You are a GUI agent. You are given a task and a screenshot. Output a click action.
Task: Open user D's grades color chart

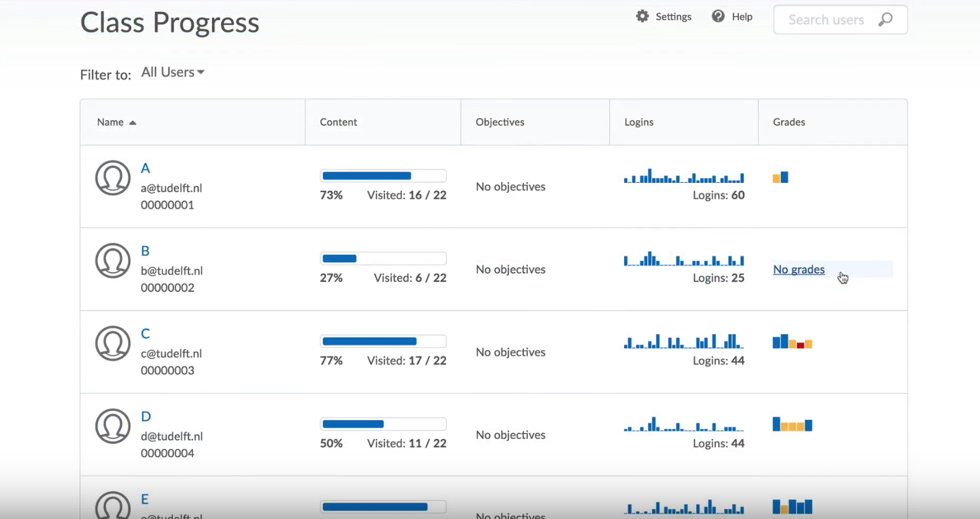pos(792,425)
